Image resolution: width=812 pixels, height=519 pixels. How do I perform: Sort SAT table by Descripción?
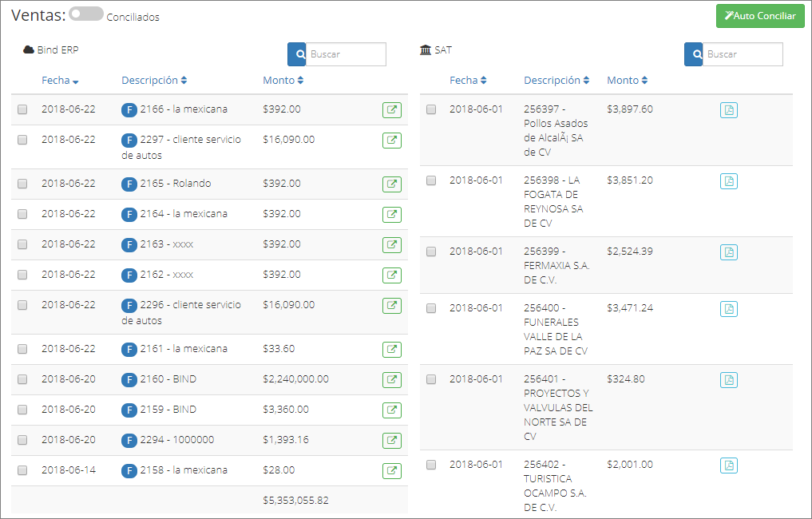coord(557,81)
